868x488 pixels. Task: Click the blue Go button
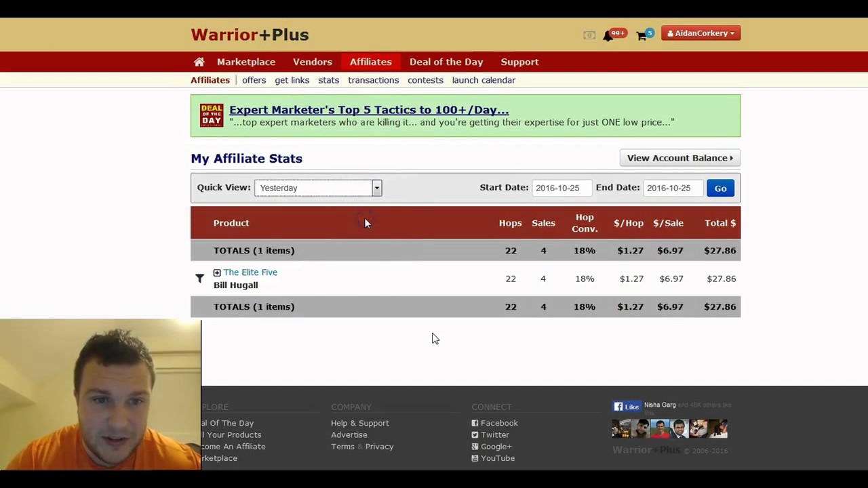[x=720, y=188]
